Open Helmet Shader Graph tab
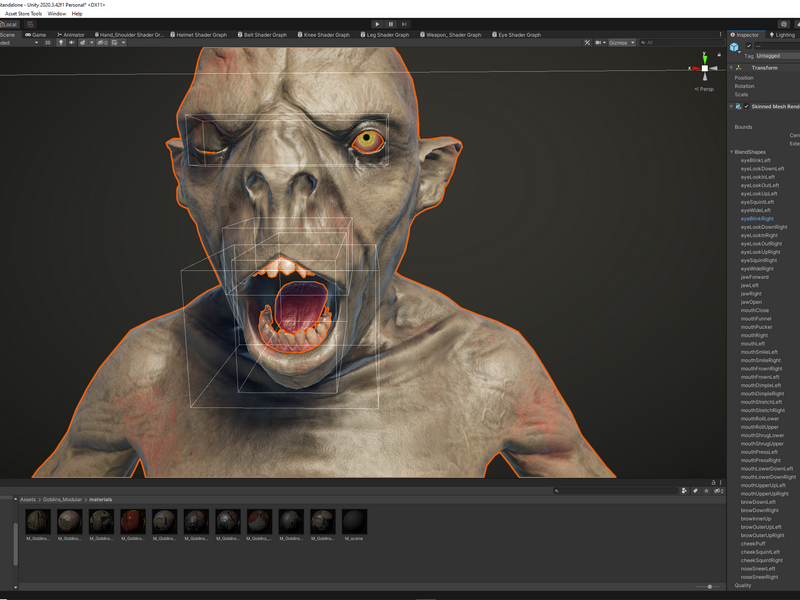The image size is (800, 600). tap(198, 35)
